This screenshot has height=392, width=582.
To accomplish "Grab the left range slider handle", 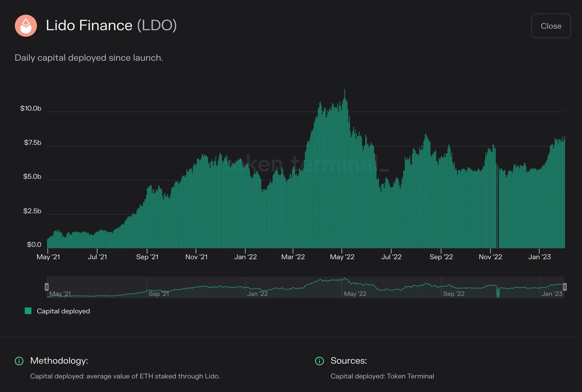I will pyautogui.click(x=47, y=287).
